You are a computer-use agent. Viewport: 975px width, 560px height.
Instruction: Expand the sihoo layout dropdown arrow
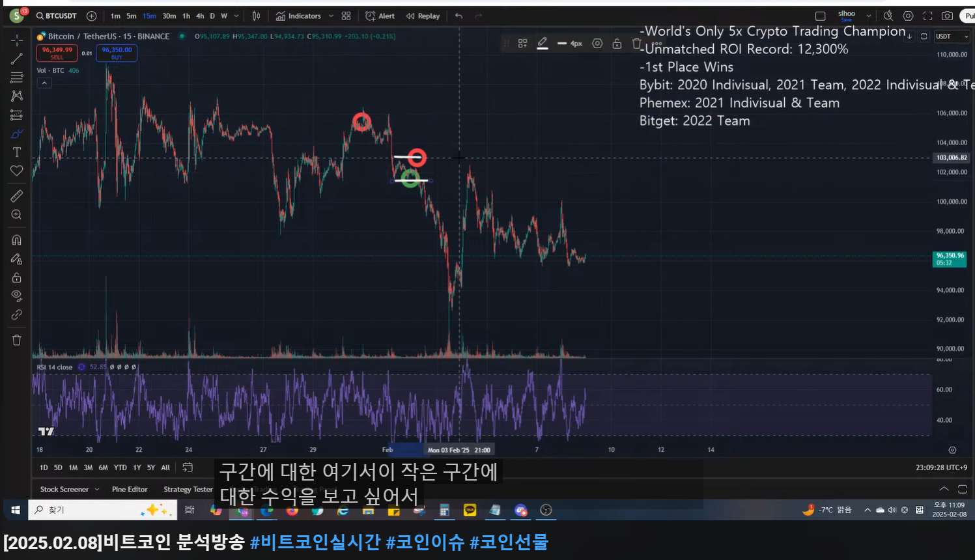[869, 16]
